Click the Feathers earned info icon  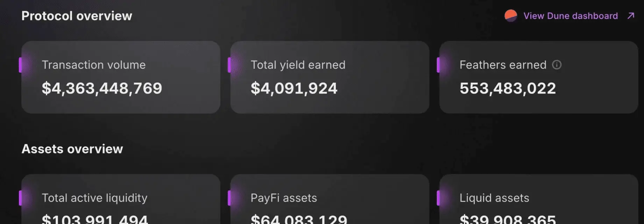point(557,65)
